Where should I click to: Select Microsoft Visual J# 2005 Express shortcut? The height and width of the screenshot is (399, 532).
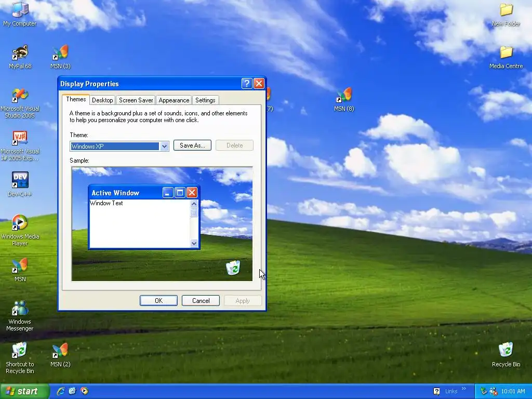tap(20, 145)
